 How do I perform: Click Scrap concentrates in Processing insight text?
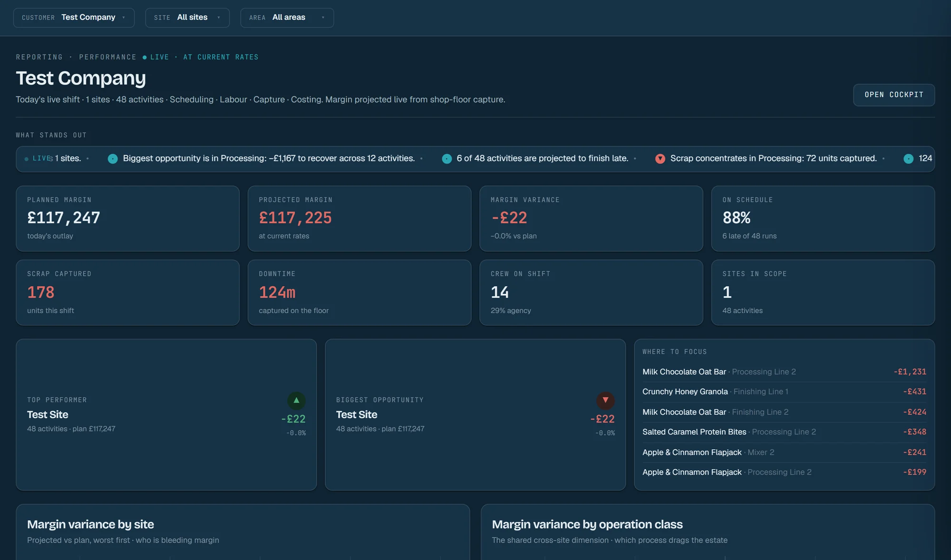coord(774,158)
